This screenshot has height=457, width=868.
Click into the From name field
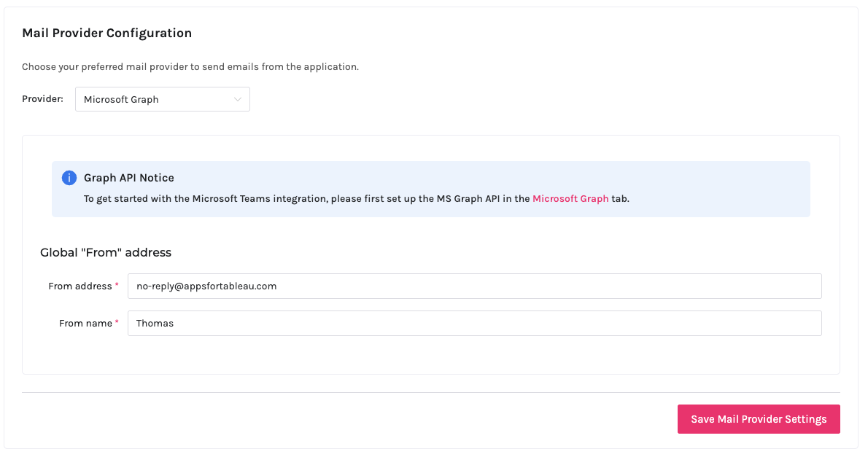point(474,324)
